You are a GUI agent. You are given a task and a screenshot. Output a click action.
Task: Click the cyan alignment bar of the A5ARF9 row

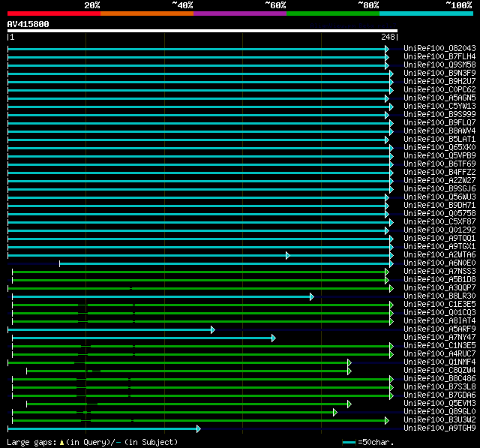(x=112, y=329)
